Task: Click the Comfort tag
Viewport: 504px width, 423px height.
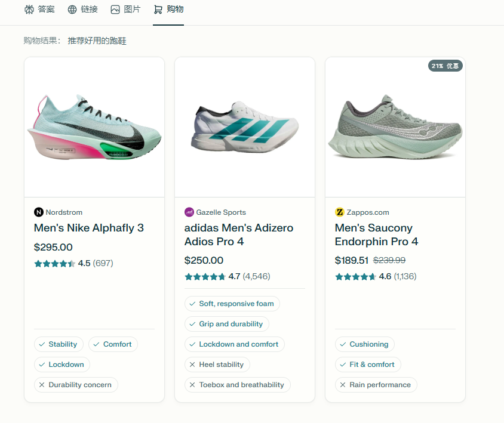Action: (x=113, y=344)
